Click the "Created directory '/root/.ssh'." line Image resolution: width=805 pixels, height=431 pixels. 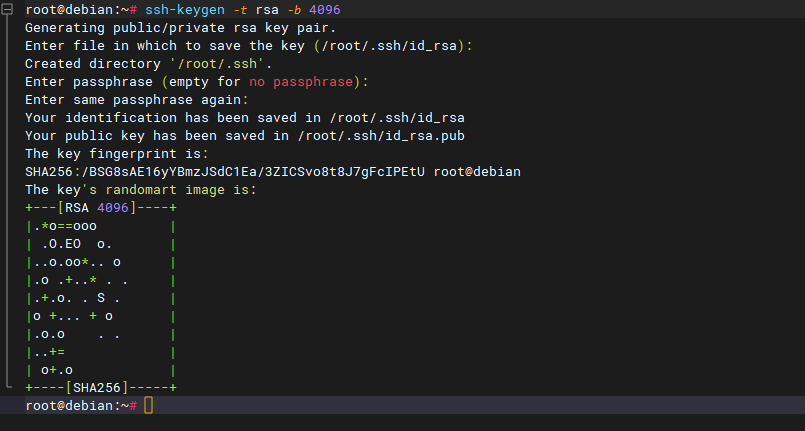[148, 64]
